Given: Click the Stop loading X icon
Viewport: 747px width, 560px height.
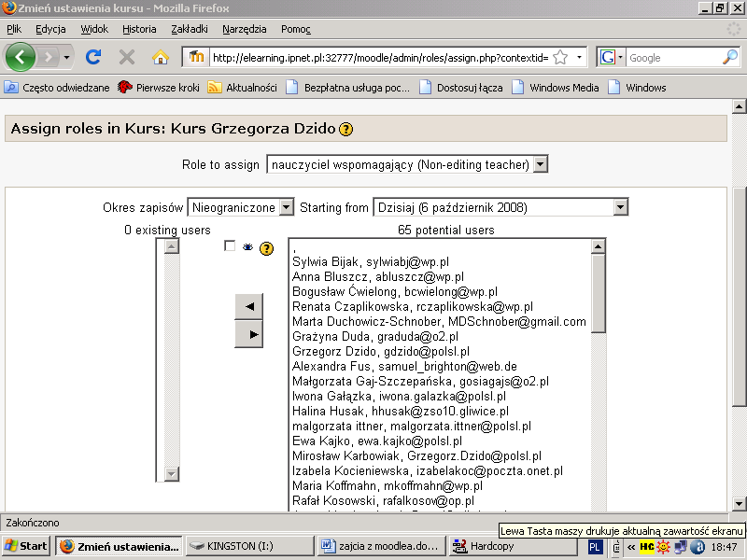Looking at the screenshot, I should (127, 58).
